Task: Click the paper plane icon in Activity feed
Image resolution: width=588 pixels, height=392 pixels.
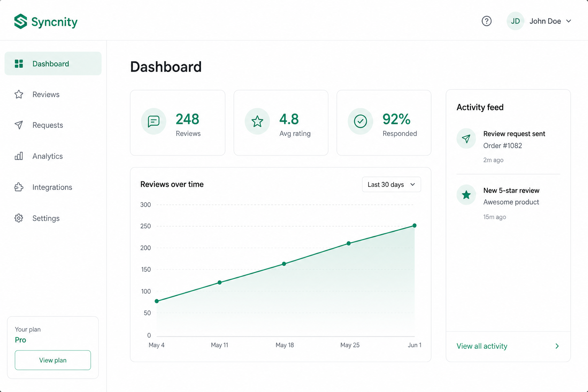Action: (466, 139)
